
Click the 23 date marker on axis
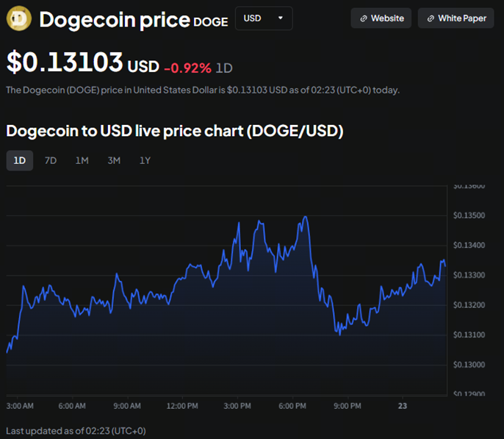click(402, 405)
